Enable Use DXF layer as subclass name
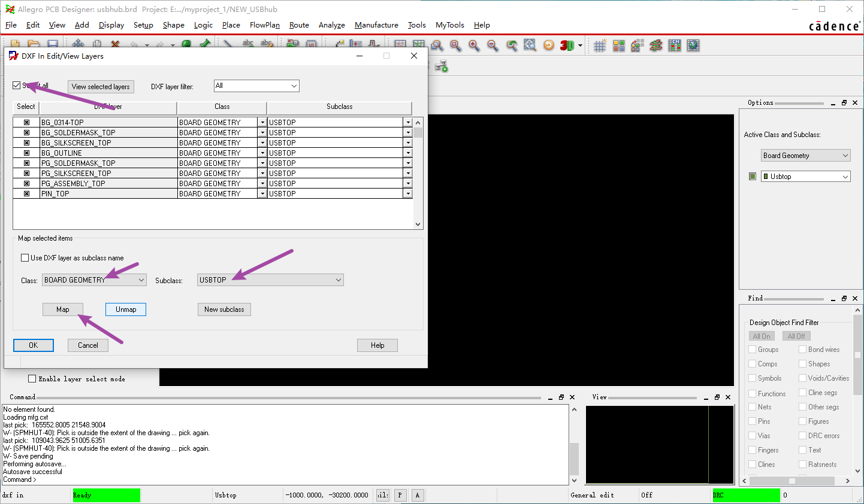This screenshot has height=504, width=864. coord(25,258)
